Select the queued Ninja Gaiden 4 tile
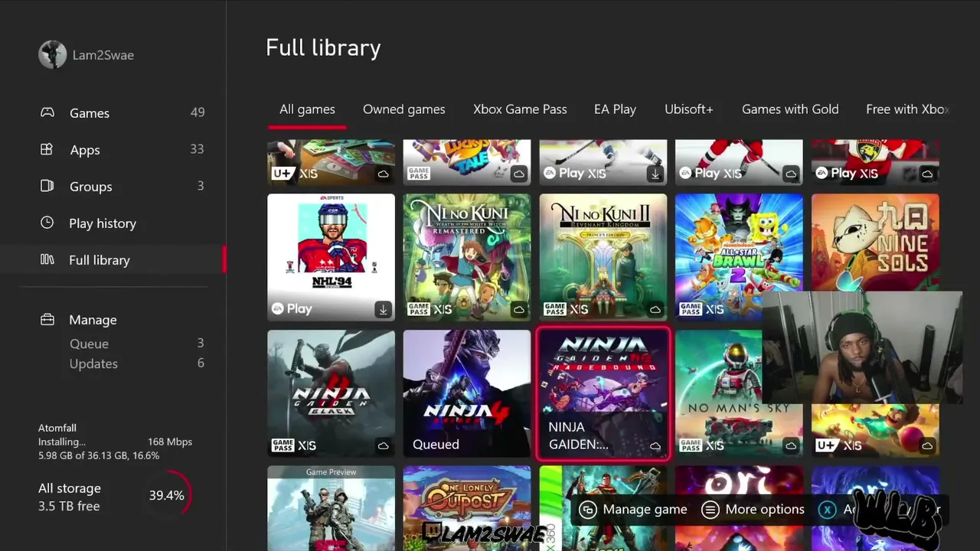 467,393
